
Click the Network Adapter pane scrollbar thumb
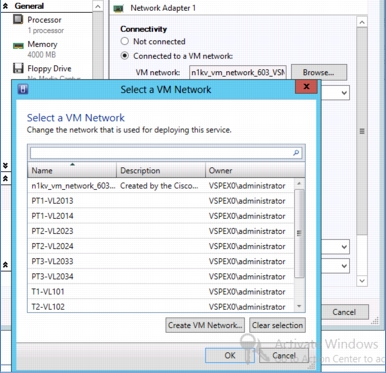click(x=362, y=131)
